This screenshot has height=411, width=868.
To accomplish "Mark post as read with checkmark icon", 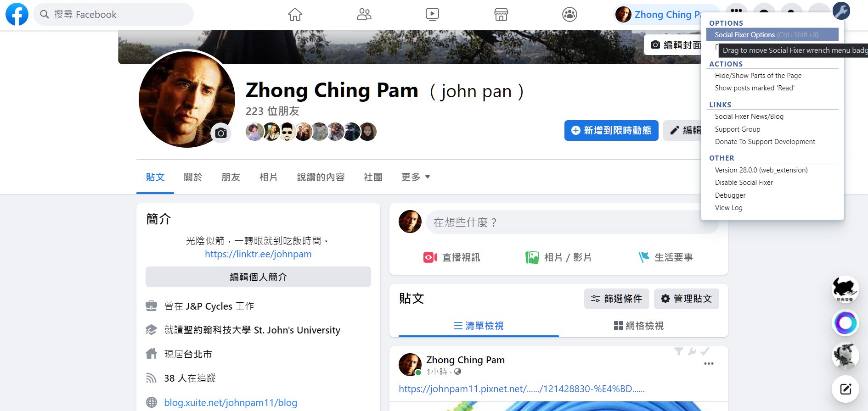I will point(705,351).
